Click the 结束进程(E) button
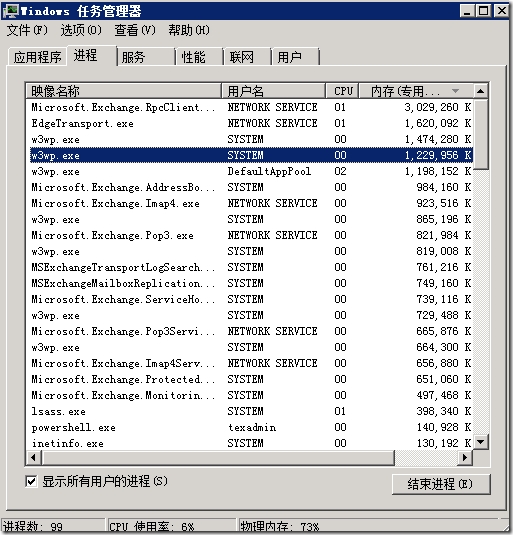This screenshot has height=535, width=513. click(x=441, y=484)
